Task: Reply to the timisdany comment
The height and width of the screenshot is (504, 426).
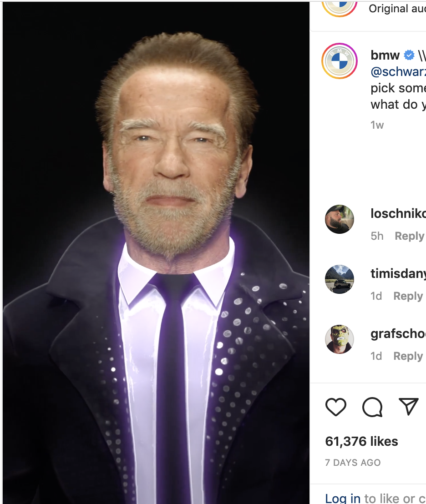Action: click(408, 296)
